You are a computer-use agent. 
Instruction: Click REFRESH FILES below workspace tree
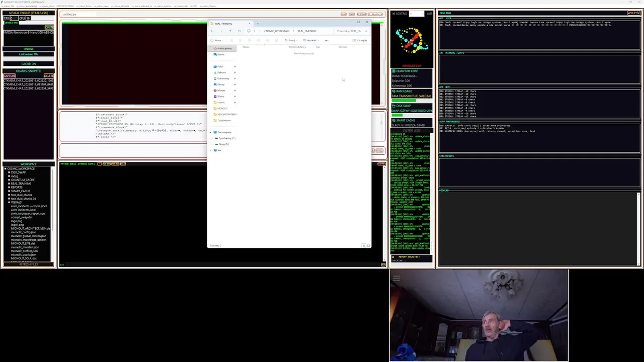pos(29,264)
